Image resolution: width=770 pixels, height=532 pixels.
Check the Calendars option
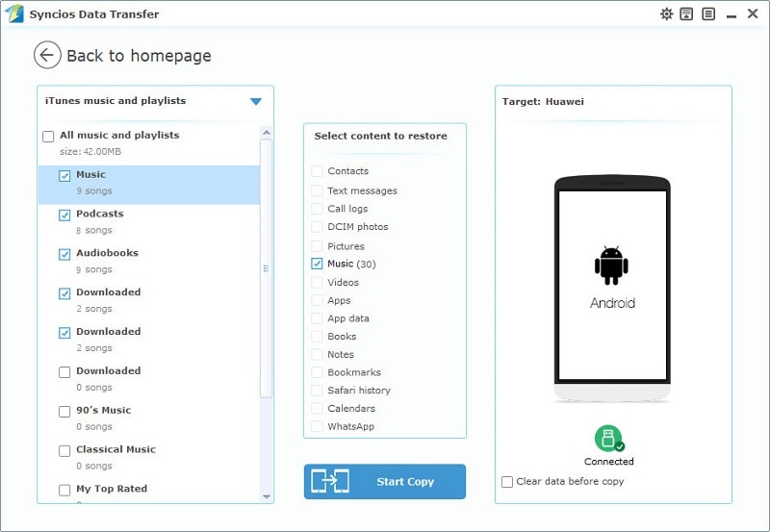(x=317, y=408)
